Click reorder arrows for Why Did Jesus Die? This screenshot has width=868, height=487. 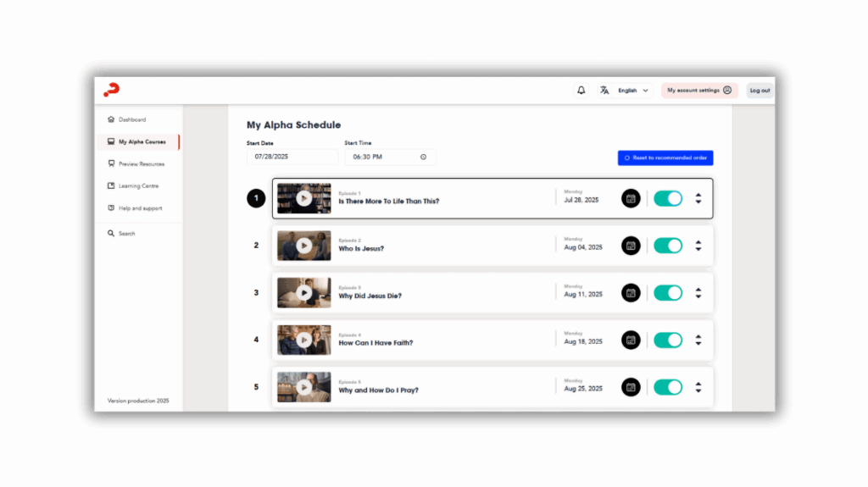[698, 293]
